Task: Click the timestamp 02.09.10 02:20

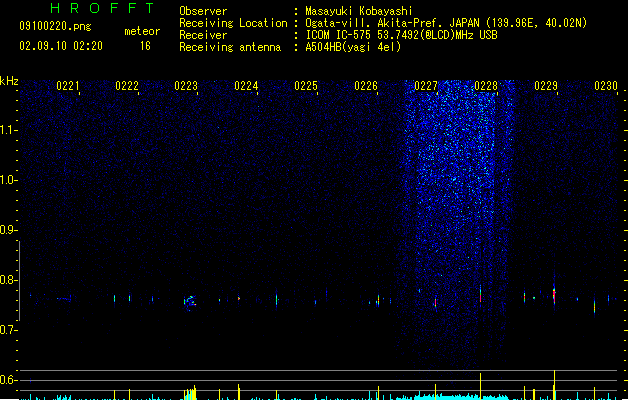Action: 61,46
